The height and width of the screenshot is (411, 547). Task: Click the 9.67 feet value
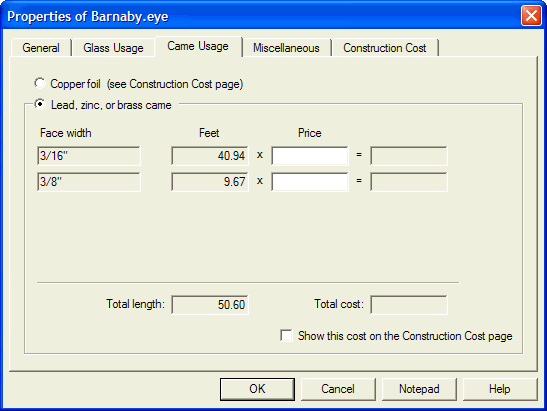click(210, 181)
